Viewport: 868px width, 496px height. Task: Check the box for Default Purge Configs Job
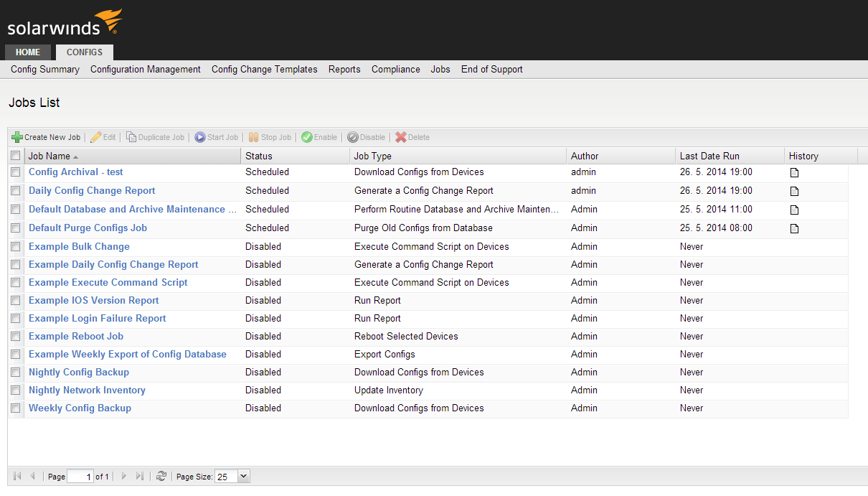click(15, 228)
